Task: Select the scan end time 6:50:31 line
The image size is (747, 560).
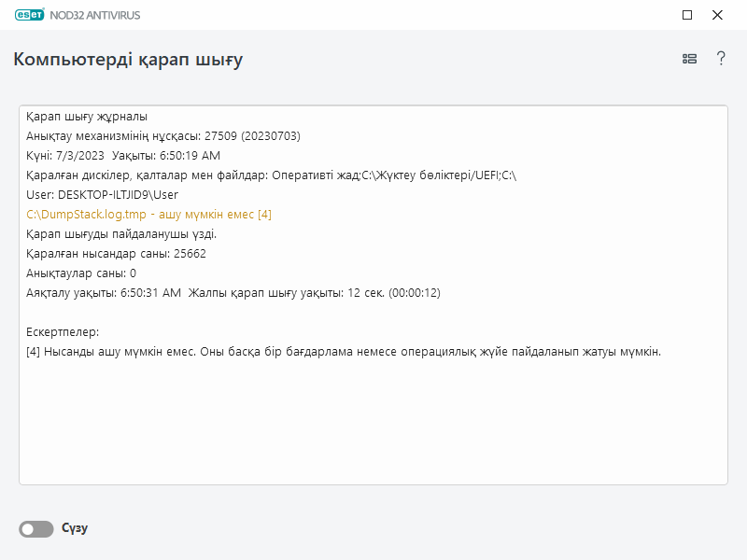Action: pyautogui.click(x=233, y=293)
